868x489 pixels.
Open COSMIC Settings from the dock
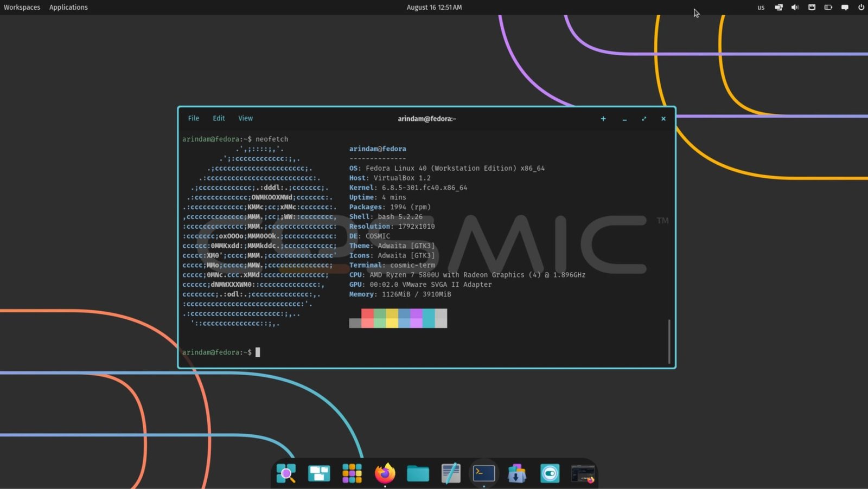coord(550,473)
